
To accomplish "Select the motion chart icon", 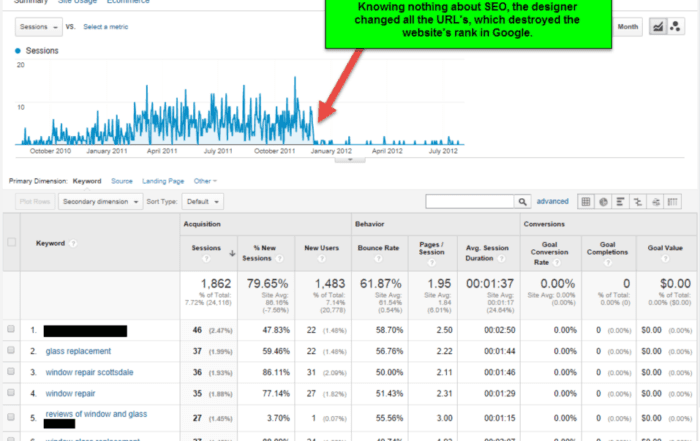I will [678, 26].
